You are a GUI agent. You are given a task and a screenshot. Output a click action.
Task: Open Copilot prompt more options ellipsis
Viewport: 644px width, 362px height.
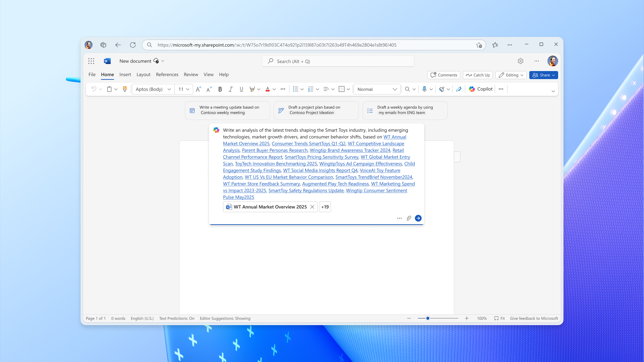pos(399,218)
